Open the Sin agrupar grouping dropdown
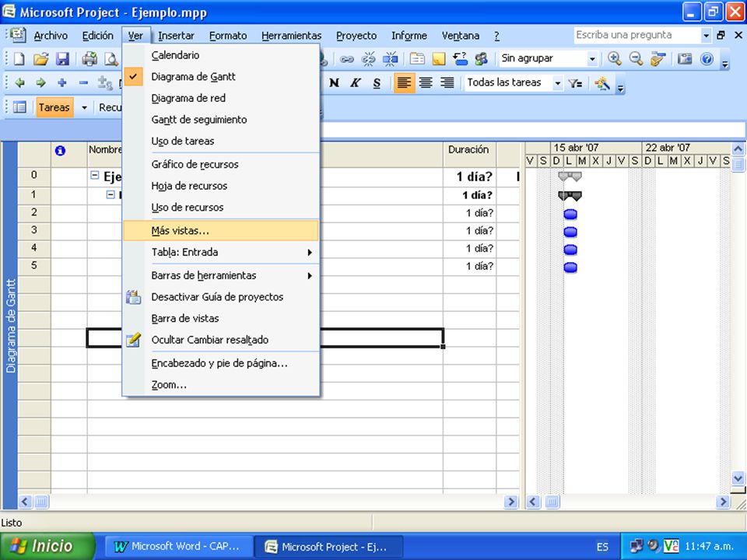Viewport: 747px width, 560px height. [x=592, y=59]
